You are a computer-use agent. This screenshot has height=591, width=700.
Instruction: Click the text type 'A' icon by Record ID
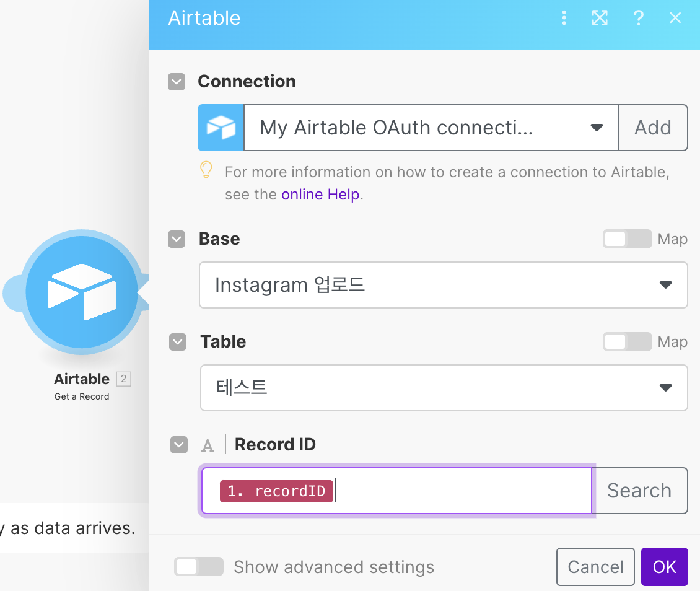(x=208, y=445)
